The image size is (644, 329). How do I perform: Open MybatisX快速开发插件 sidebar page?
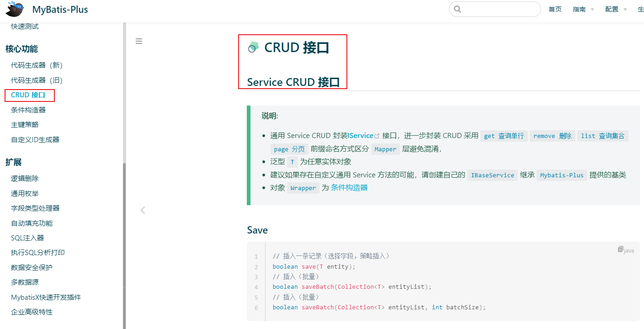46,297
